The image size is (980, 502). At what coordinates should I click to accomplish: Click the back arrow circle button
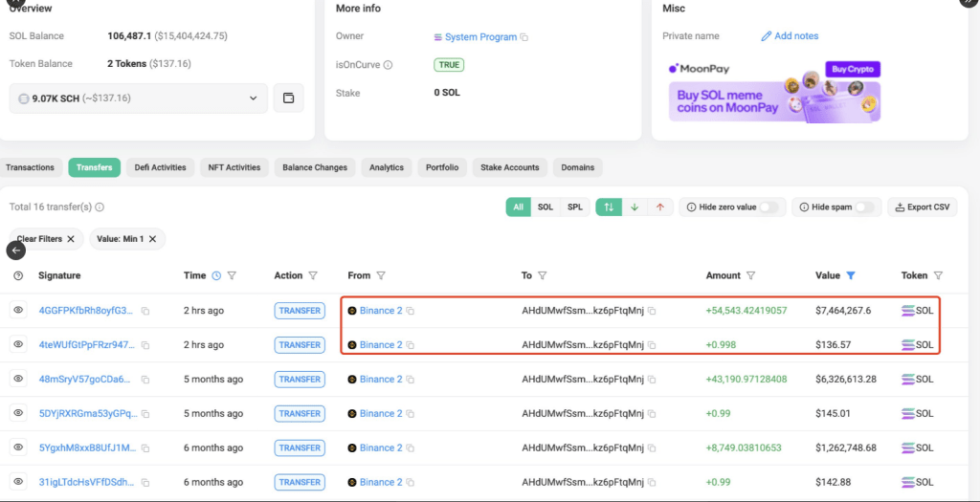click(15, 251)
